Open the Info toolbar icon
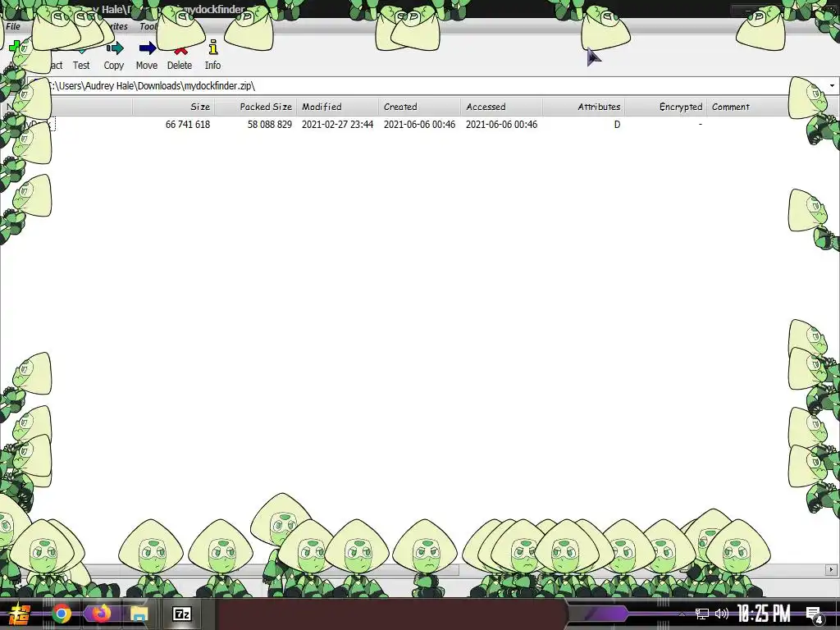This screenshot has width=840, height=630. (x=212, y=47)
